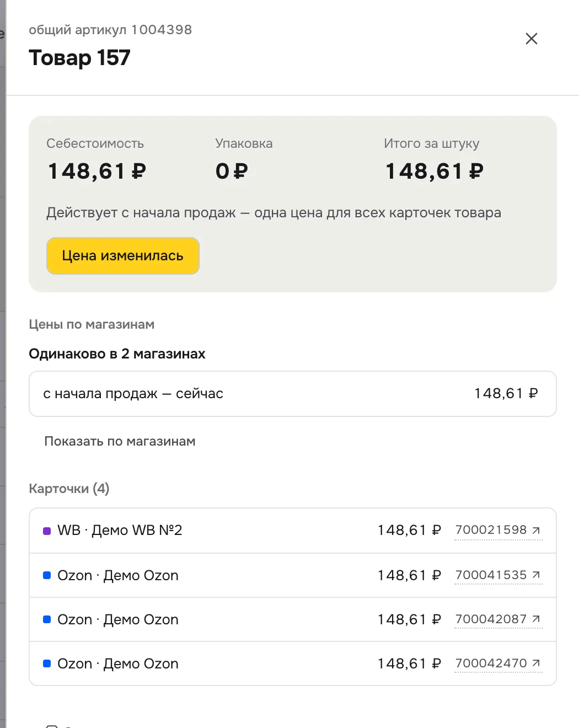Click external arrow icon beside 700041535
This screenshot has width=579, height=728.
[536, 575]
